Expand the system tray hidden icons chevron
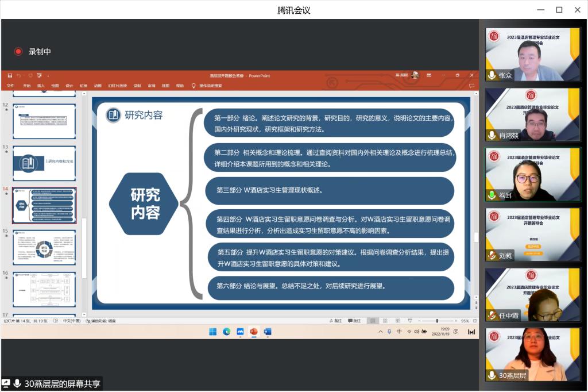The image size is (588, 392). coord(380,332)
